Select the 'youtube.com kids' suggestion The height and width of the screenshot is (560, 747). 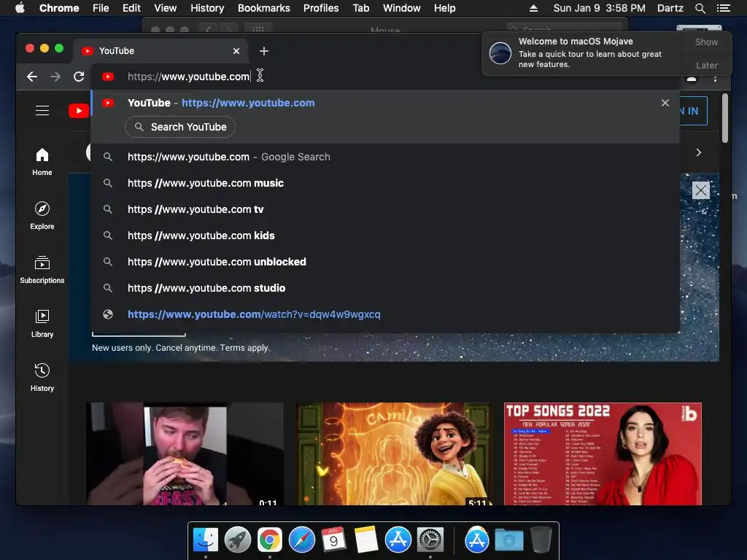(385, 236)
